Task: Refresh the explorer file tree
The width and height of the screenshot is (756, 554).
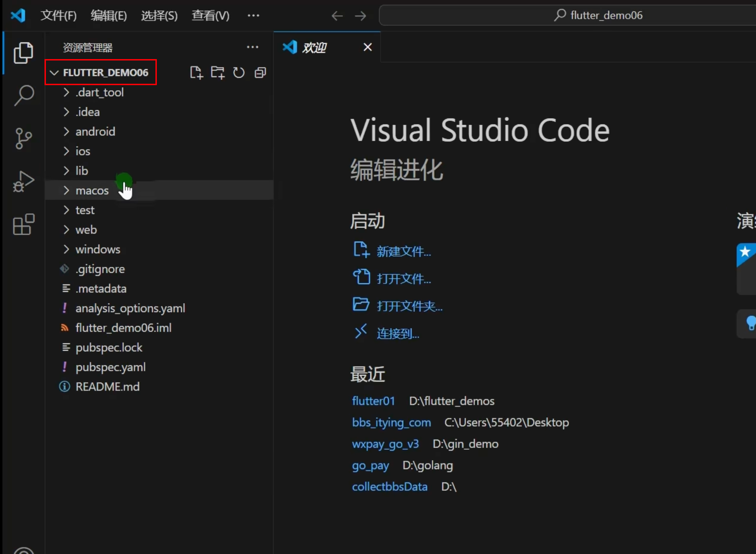Action: coord(239,73)
